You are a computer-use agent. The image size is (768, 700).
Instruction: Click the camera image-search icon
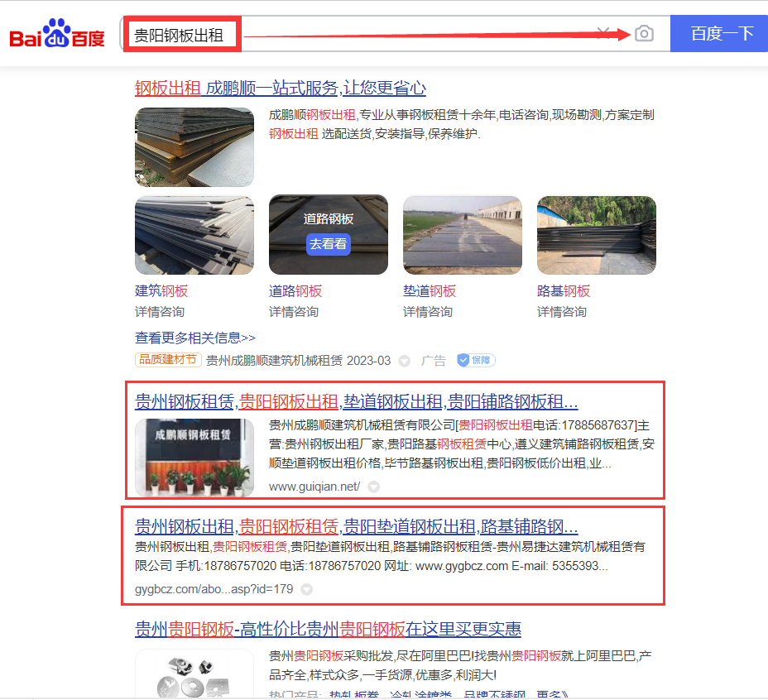click(644, 34)
